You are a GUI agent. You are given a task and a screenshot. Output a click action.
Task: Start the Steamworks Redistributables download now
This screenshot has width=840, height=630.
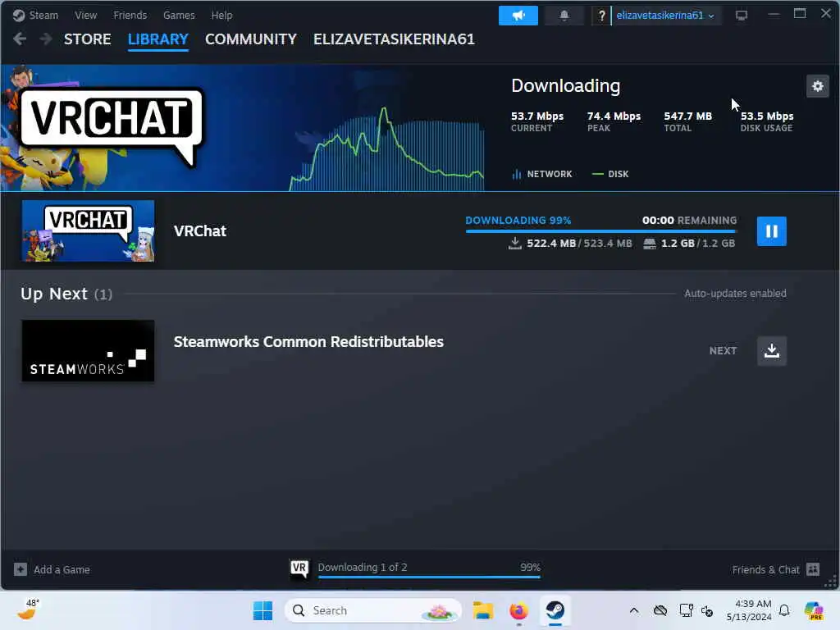771,351
